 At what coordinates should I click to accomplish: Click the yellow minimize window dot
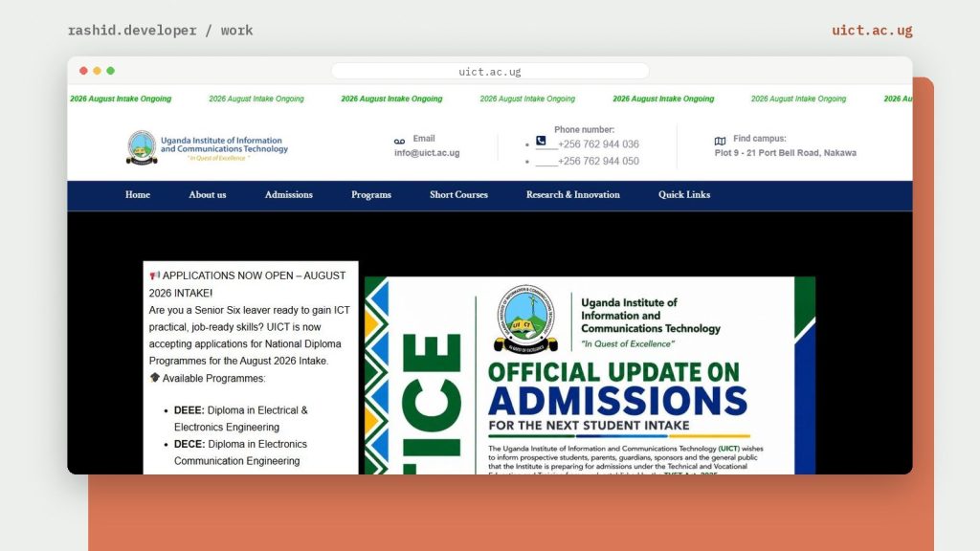coord(97,71)
